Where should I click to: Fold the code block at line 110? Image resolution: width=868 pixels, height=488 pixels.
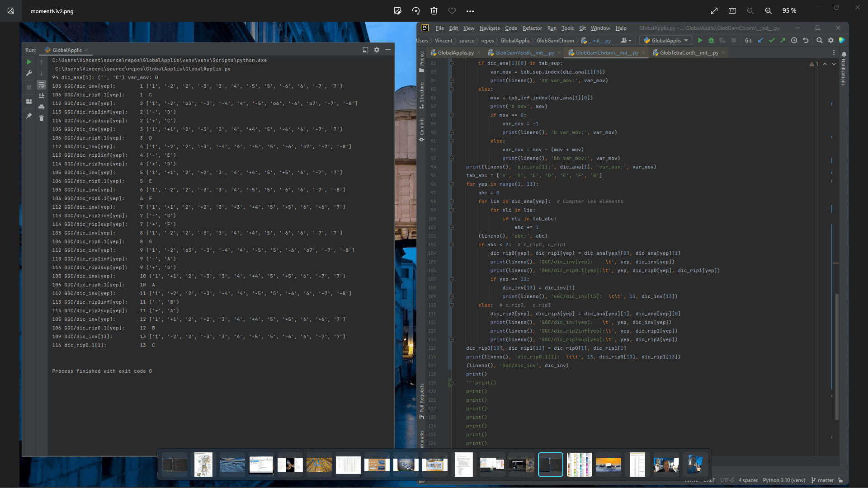[451, 305]
